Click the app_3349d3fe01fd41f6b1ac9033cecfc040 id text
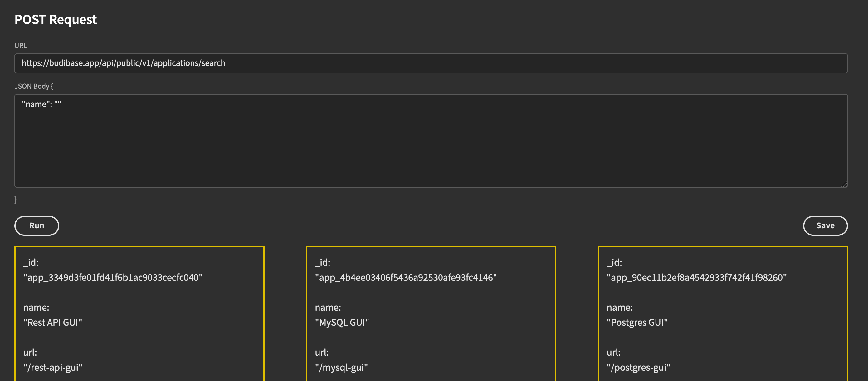Viewport: 868px width, 381px height. click(x=113, y=278)
